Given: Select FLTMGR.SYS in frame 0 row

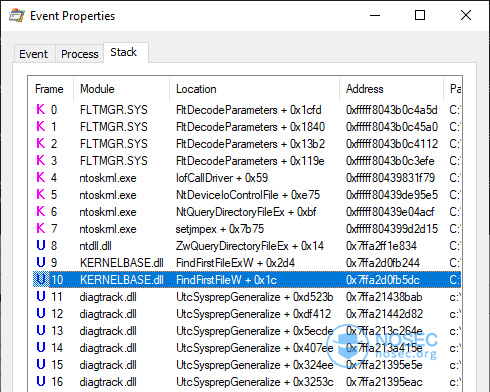Looking at the screenshot, I should click(114, 110).
